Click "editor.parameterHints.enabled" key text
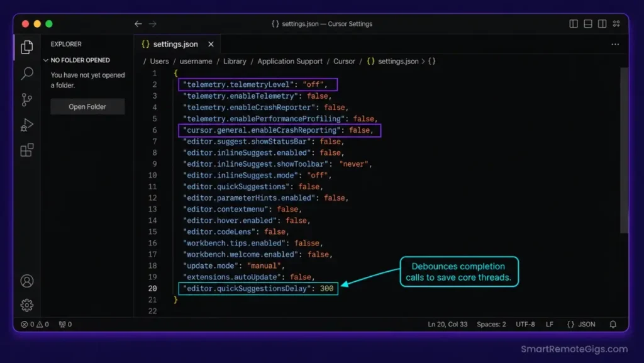 click(249, 198)
